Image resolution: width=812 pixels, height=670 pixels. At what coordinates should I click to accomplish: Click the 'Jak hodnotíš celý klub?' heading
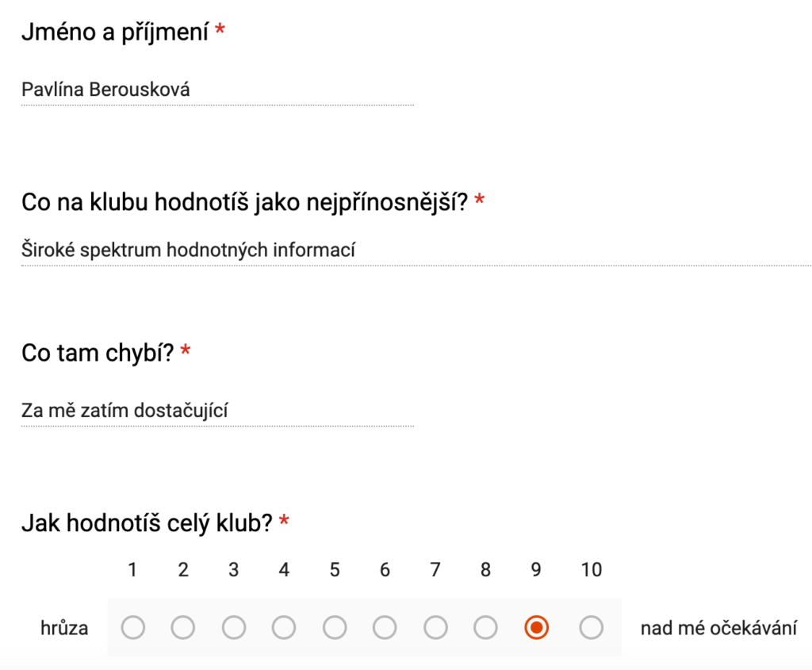pos(147,523)
